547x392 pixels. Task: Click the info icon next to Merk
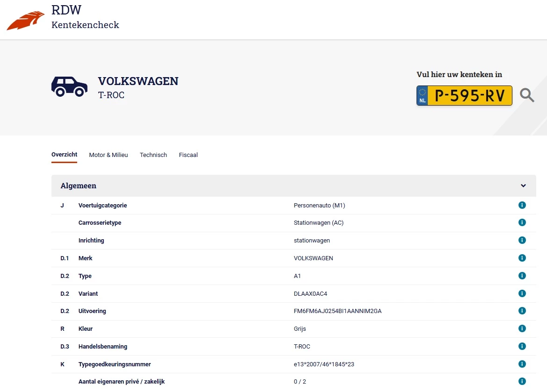click(x=522, y=257)
